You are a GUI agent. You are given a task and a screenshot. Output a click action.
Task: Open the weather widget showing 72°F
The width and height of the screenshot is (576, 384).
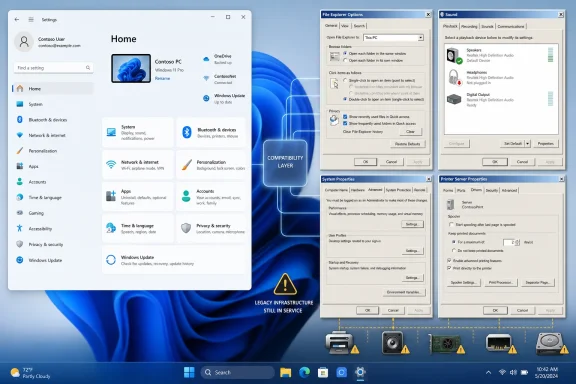(x=30, y=373)
